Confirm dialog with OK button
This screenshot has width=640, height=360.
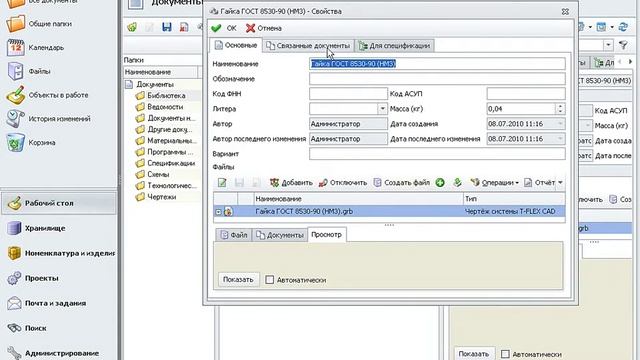coord(224,28)
